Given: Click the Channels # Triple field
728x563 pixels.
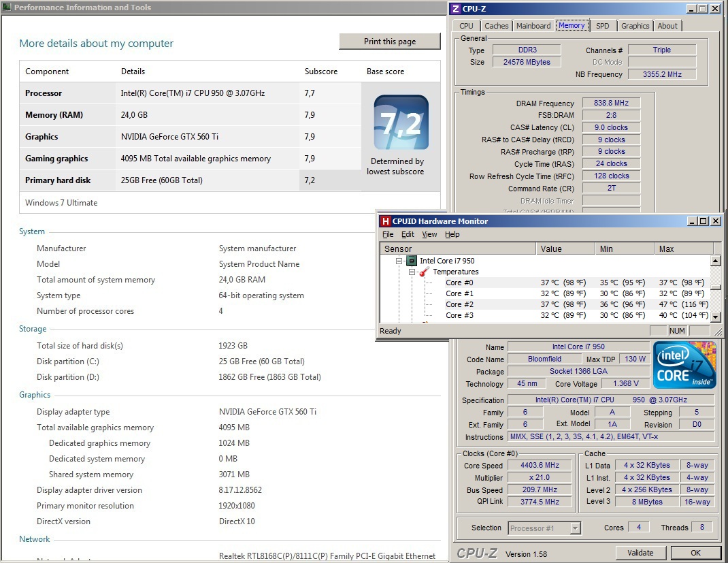Looking at the screenshot, I should coord(661,50).
